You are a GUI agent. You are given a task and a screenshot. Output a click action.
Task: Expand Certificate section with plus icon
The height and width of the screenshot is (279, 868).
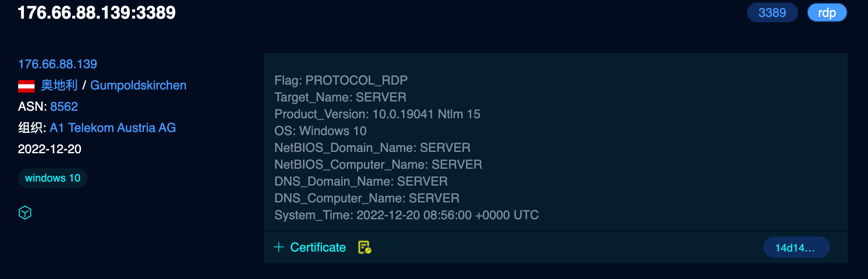pyautogui.click(x=279, y=247)
